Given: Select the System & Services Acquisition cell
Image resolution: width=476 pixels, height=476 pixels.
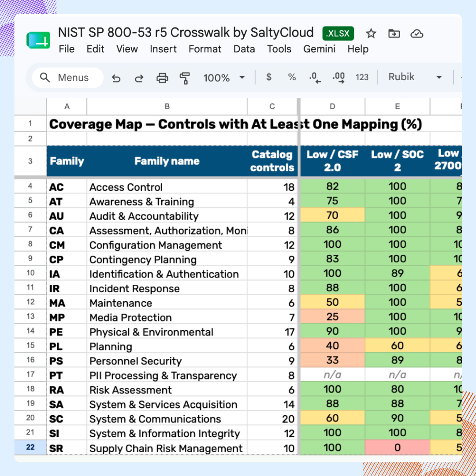Looking at the screenshot, I should click(x=167, y=404).
